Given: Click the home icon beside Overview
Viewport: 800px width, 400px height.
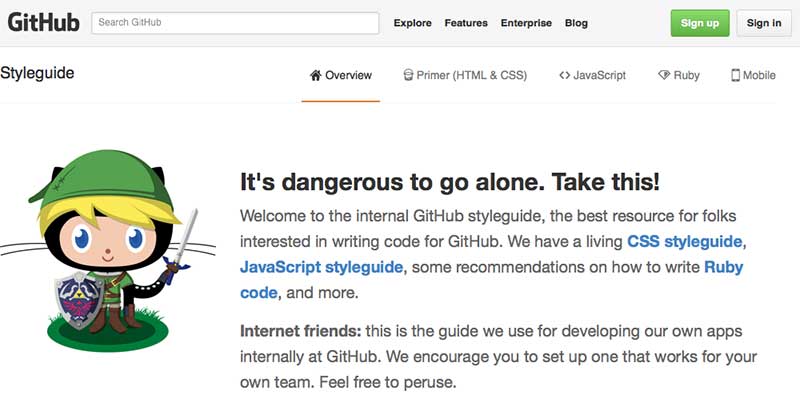Looking at the screenshot, I should (316, 76).
